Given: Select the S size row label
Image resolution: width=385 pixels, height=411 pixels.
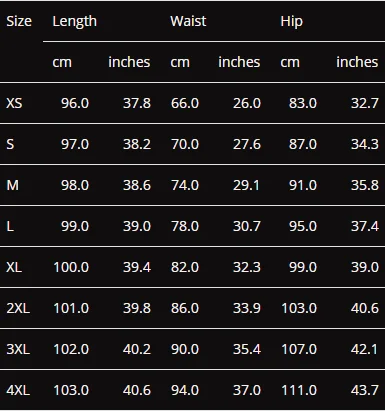Looking at the screenshot, I should tap(10, 144).
